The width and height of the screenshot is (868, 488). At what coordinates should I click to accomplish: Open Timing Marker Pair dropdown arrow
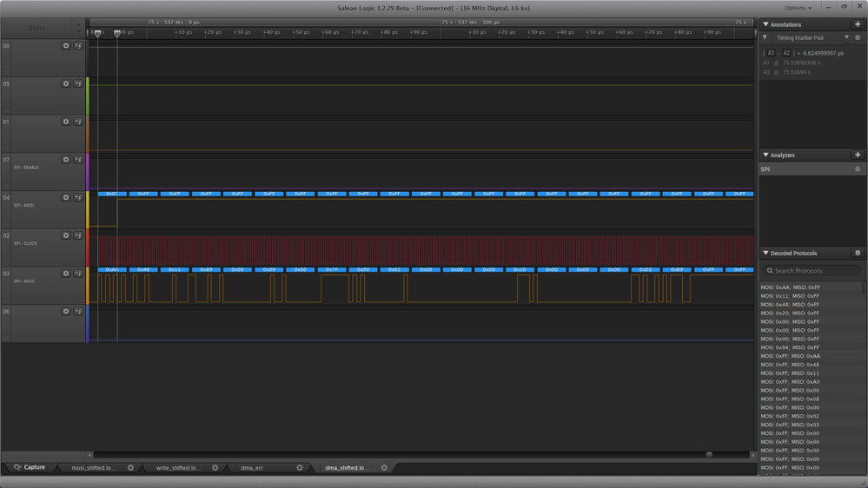[x=846, y=37]
